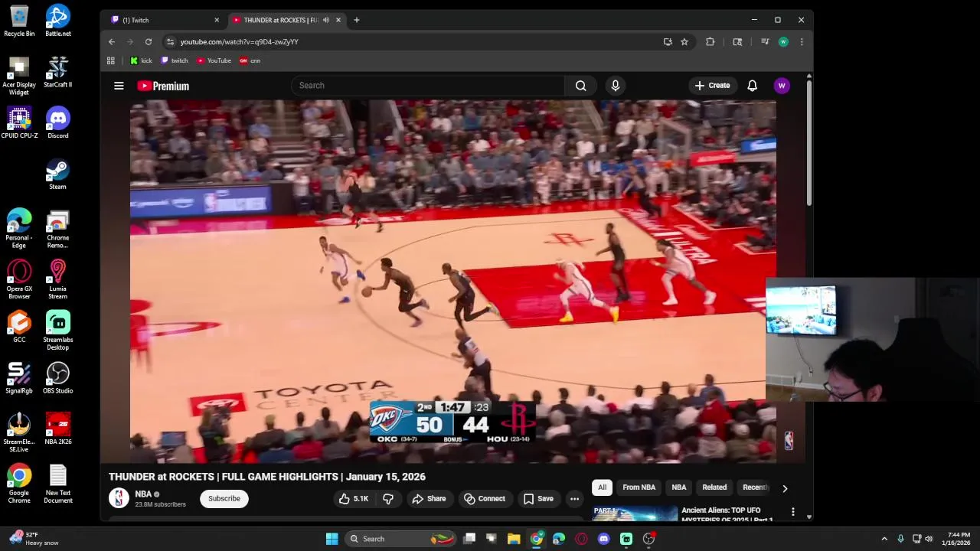The image size is (980, 551).
Task: Select the From NBA filter chip
Action: click(x=639, y=487)
